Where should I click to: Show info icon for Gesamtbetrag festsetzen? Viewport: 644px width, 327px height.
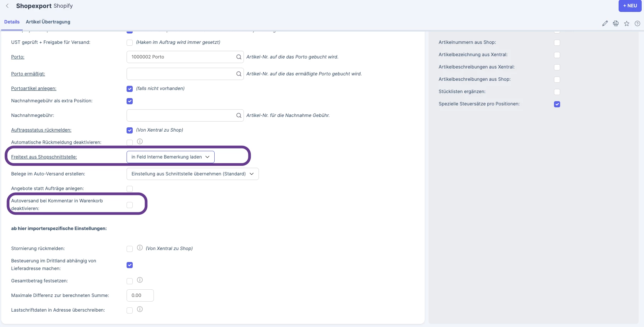[140, 280]
